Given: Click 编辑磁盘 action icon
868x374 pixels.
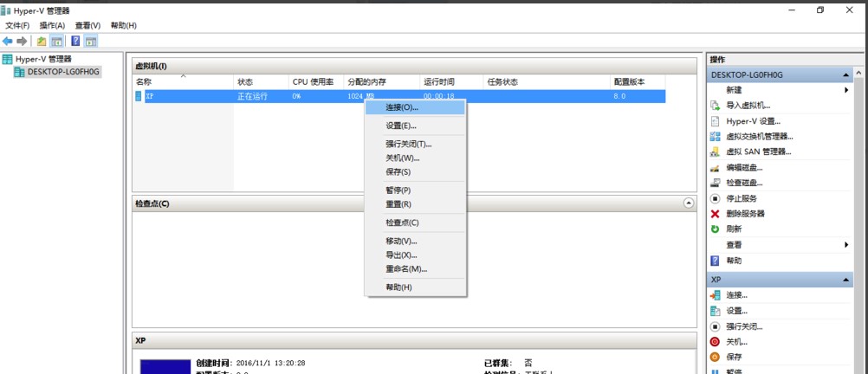Looking at the screenshot, I should pyautogui.click(x=716, y=168).
